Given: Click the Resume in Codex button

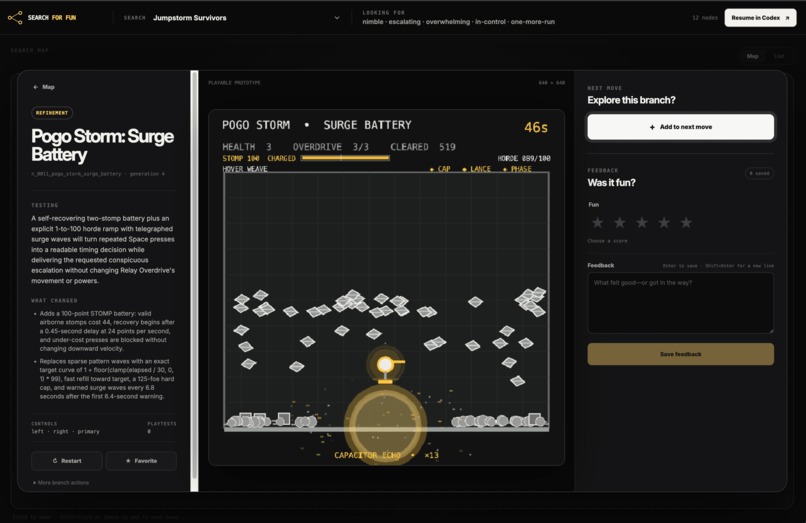Looking at the screenshot, I should tap(760, 17).
